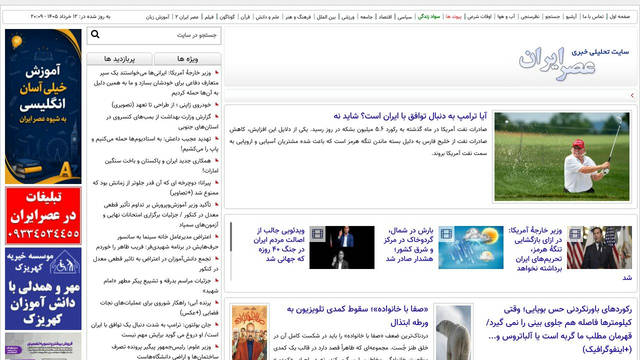Viewport: 640px width, 360px height.
Task: Open the green 'سواد زندگی' menu item
Action: click(x=429, y=17)
